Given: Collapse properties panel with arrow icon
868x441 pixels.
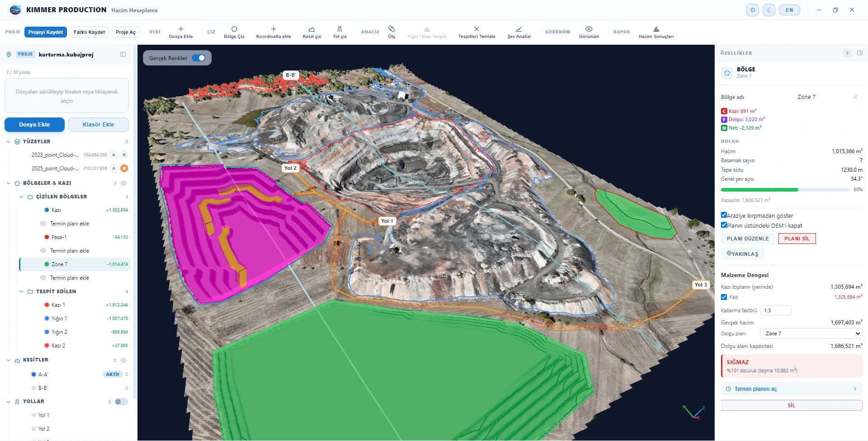Looking at the screenshot, I should pos(847,53).
